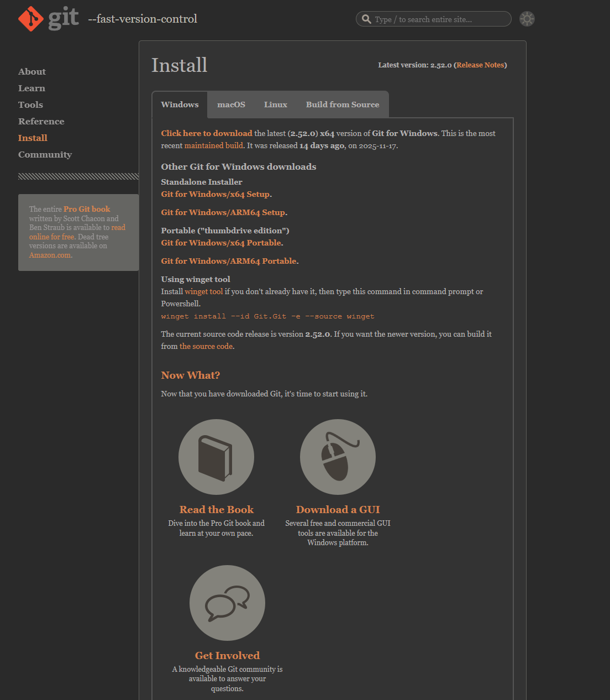Open the Amazon.com link
The height and width of the screenshot is (700, 610).
(50, 255)
